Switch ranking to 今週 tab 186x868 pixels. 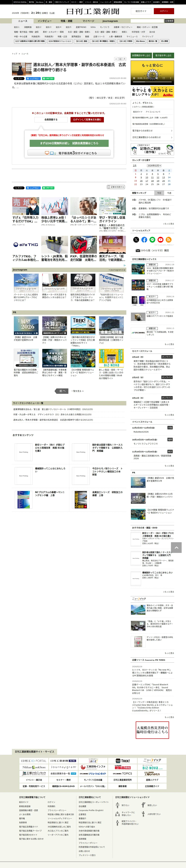click(x=169, y=193)
